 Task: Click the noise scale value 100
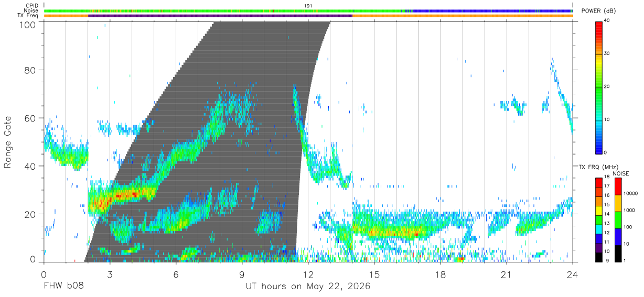628,227
